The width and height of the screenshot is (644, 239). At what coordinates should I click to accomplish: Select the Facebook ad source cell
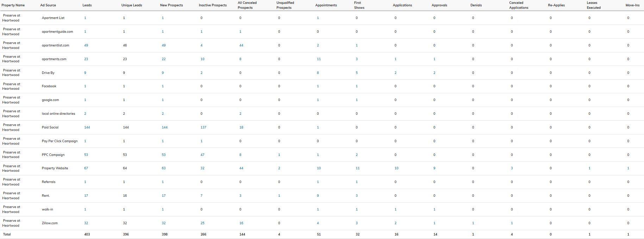point(49,86)
